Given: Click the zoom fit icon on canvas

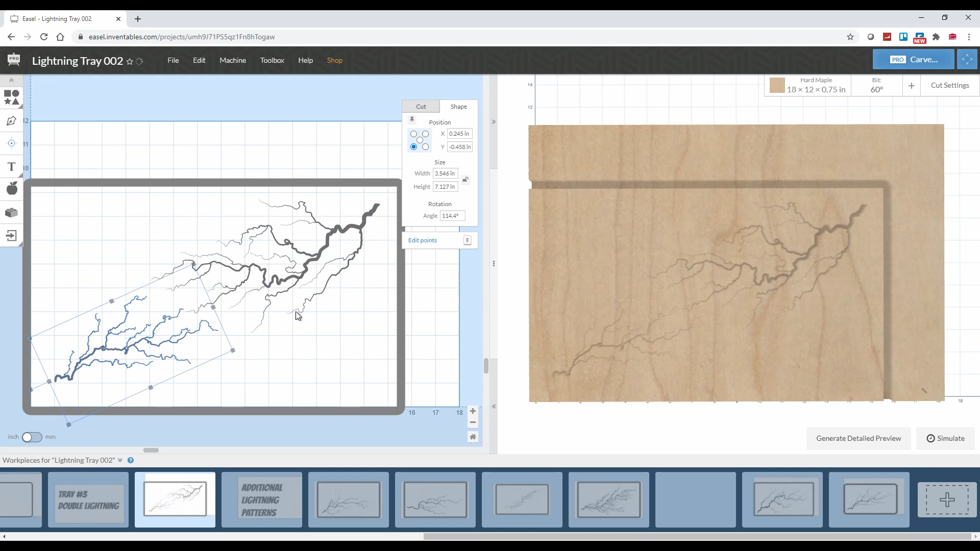Looking at the screenshot, I should point(473,437).
